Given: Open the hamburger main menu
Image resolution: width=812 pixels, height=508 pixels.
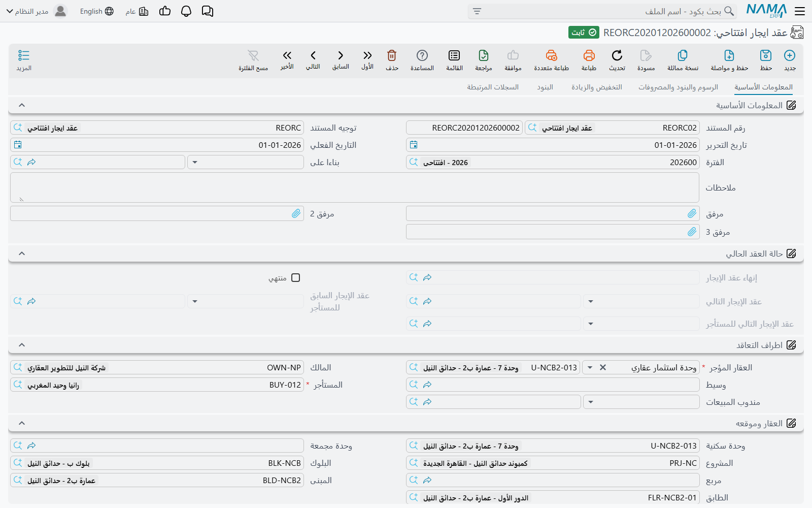Looking at the screenshot, I should click(800, 11).
